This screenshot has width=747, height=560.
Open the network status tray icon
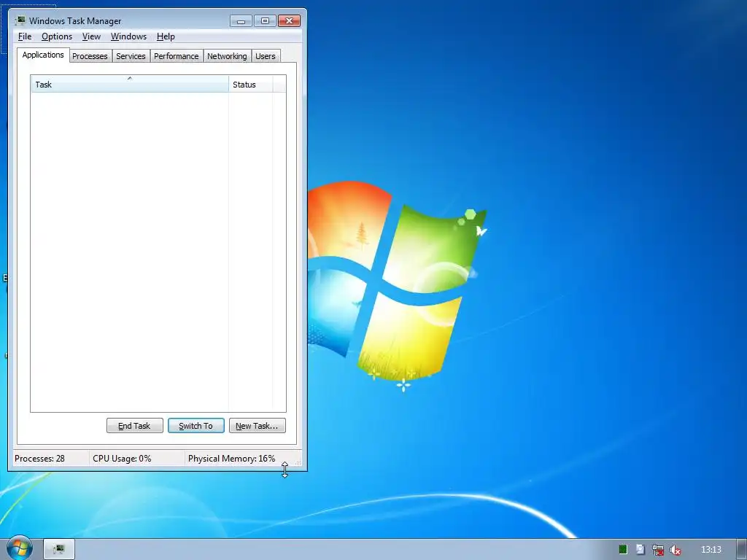point(658,550)
